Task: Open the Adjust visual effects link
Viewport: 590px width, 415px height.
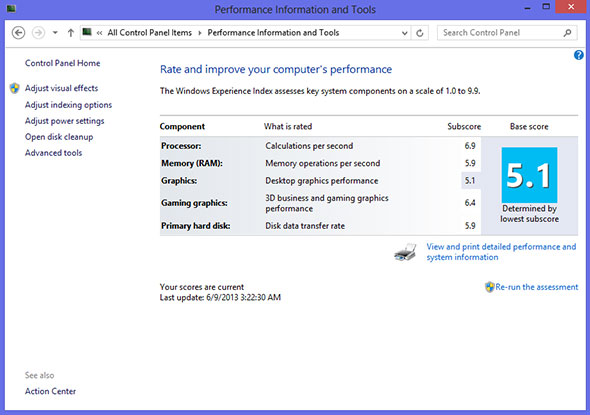Action: (61, 88)
